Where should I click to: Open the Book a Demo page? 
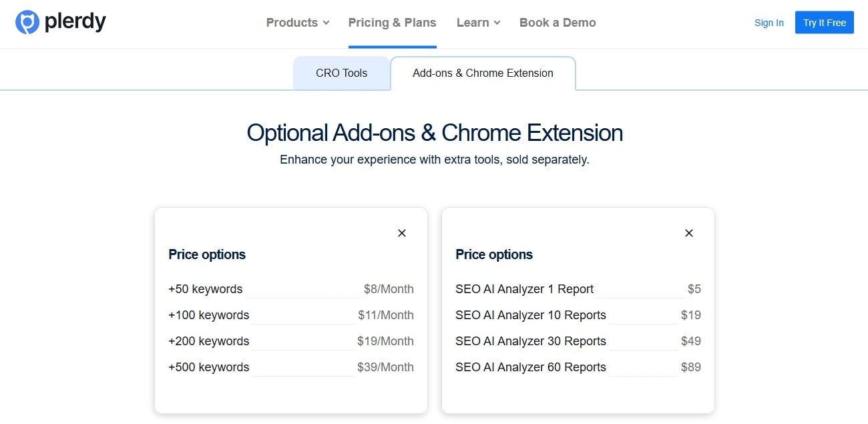pyautogui.click(x=558, y=22)
